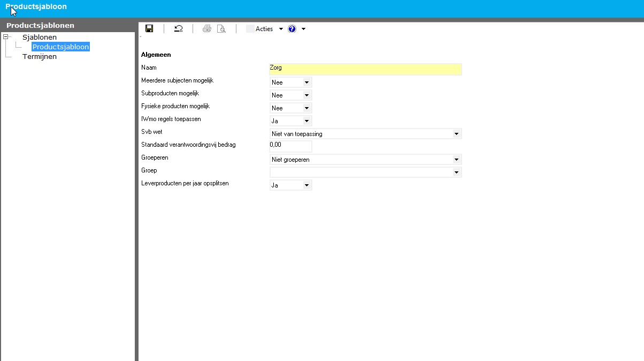Screen dimensions: 644x361
Task: Click Standaard verantwoordingsvrij bedrag field
Action: [290, 146]
